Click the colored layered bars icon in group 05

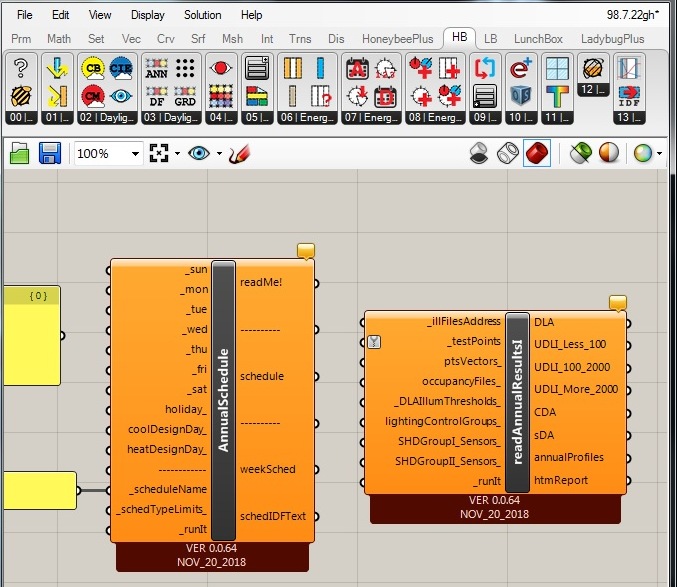(x=257, y=96)
